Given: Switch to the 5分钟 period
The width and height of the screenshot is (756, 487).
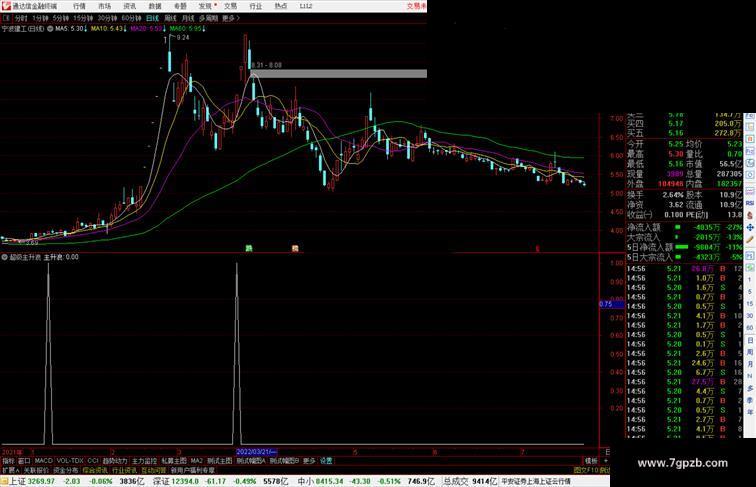Looking at the screenshot, I should tap(61, 18).
